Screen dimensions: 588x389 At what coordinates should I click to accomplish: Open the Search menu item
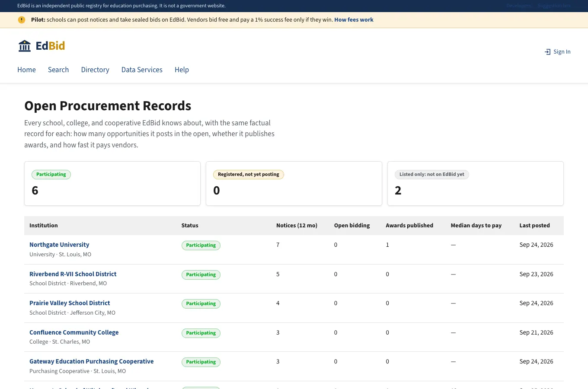point(58,70)
